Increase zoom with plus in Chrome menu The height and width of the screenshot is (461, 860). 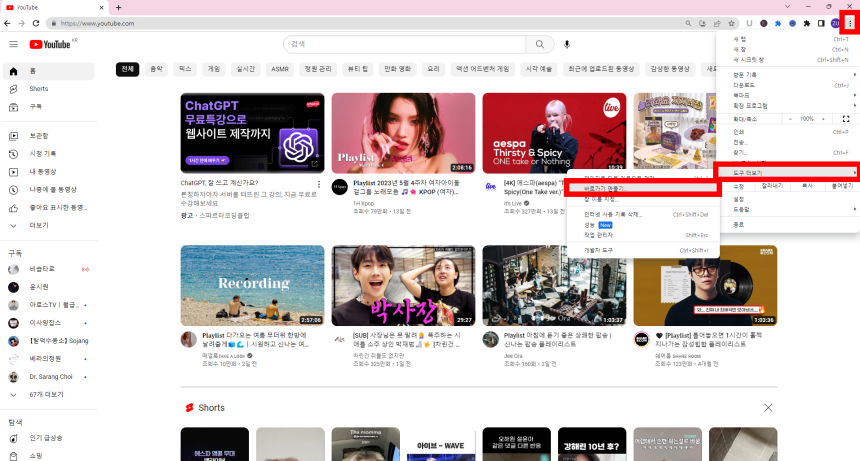tap(823, 119)
